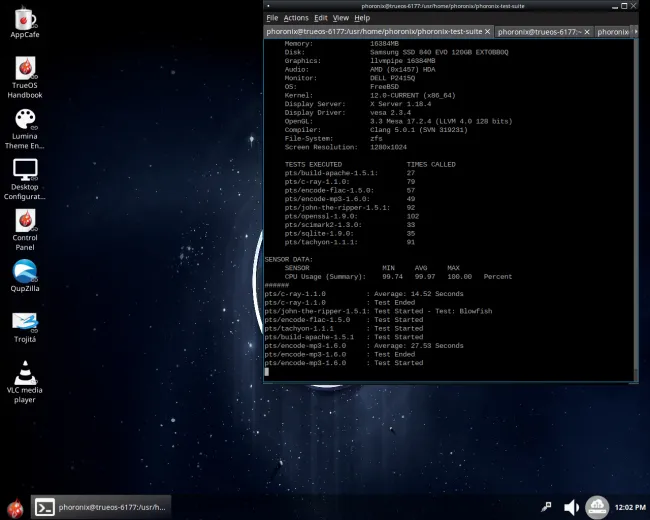Click the 'CPU Usage (Summary):' line
This screenshot has width=650, height=520.
[398, 277]
